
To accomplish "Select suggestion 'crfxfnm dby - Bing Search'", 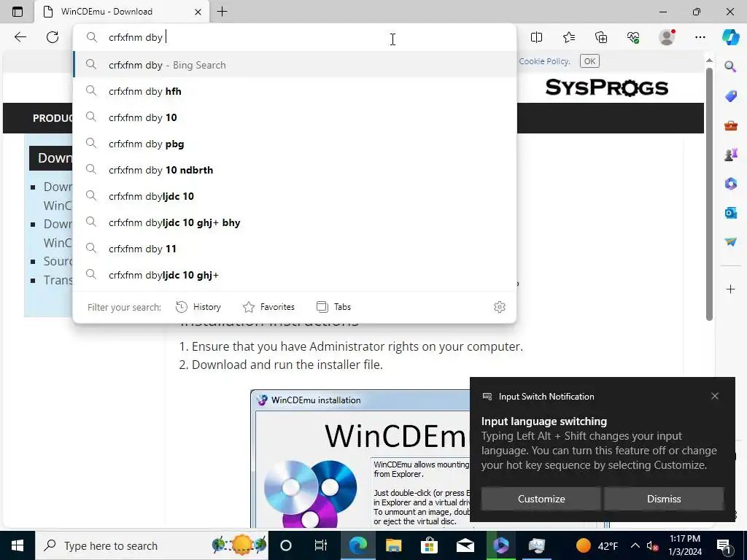I will pyautogui.click(x=295, y=65).
